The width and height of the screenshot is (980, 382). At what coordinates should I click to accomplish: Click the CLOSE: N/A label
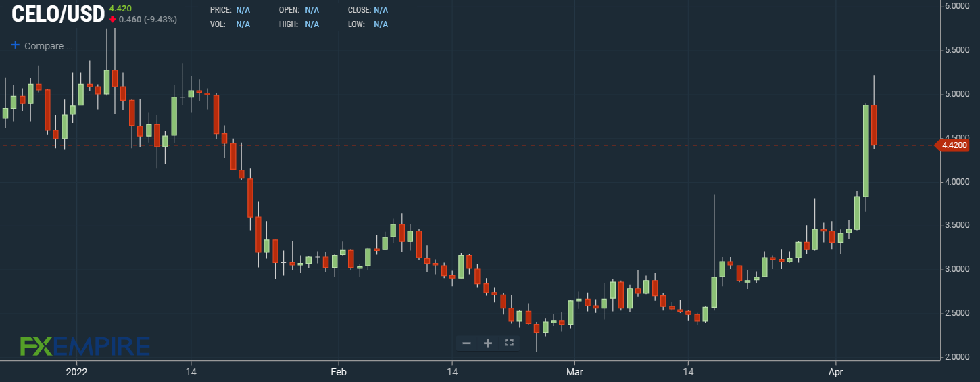tap(368, 10)
